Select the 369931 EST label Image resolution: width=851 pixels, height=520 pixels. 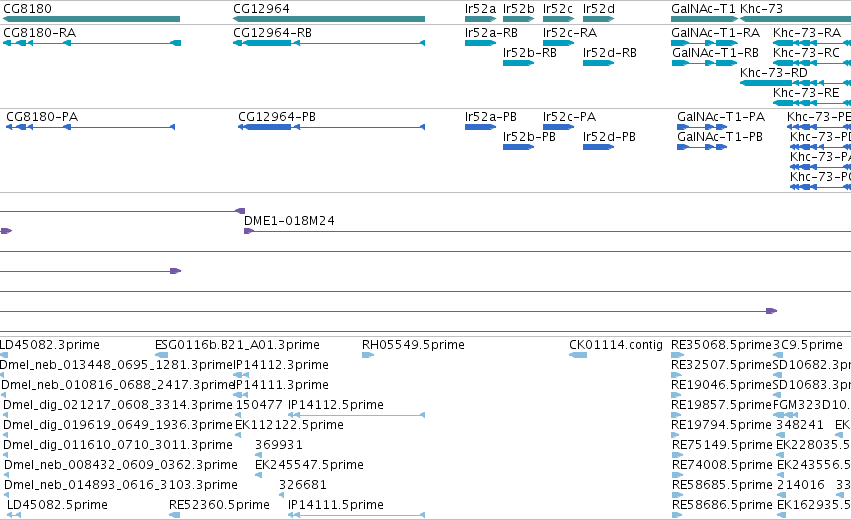point(278,445)
